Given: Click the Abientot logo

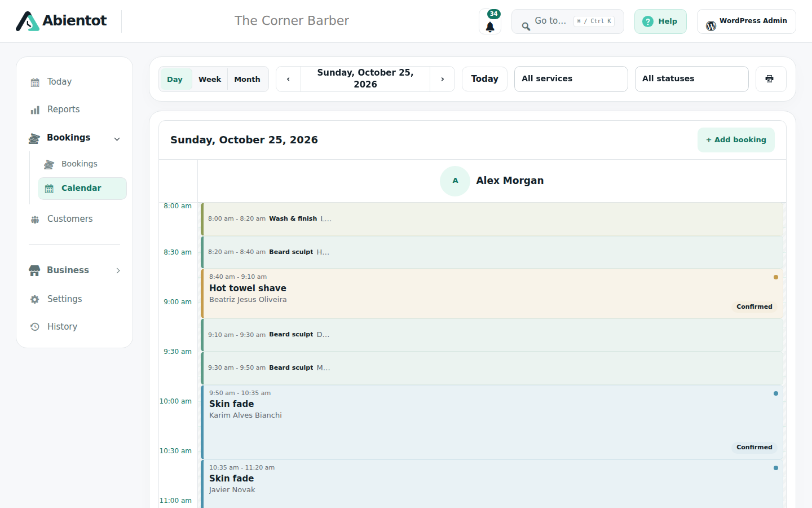Looking at the screenshot, I should coord(61,21).
